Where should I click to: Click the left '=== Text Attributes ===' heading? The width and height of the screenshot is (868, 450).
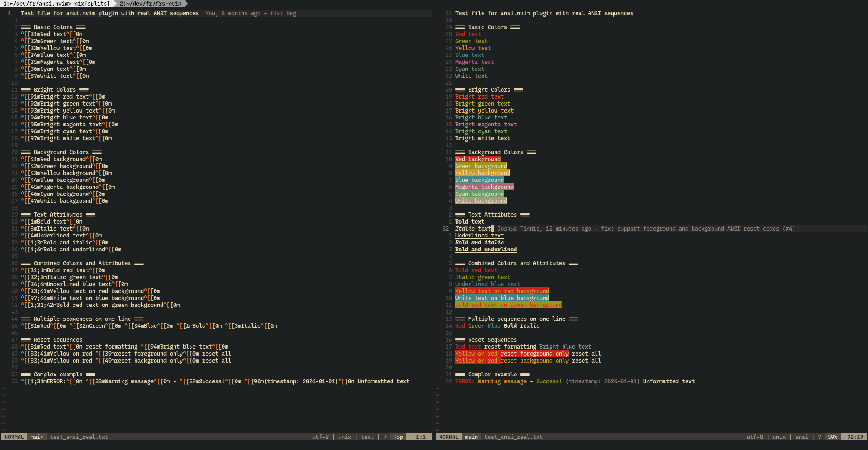(x=58, y=215)
